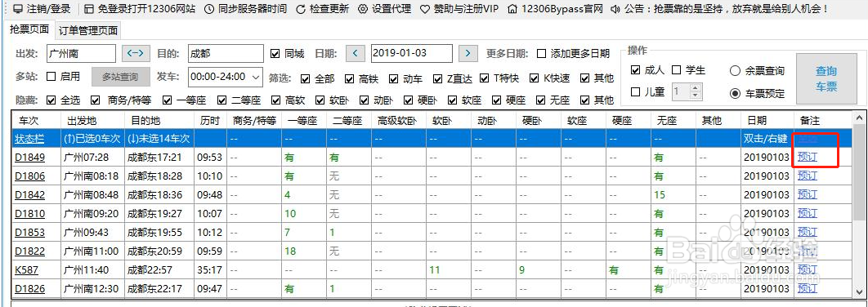868x307 pixels.
Task: Toggle 高铁 filter checkbox
Action: [x=349, y=78]
